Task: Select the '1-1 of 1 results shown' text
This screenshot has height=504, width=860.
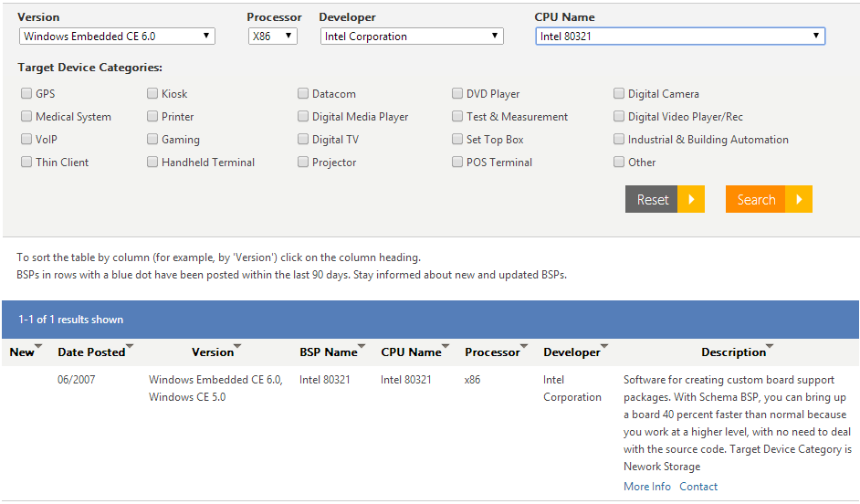Action: pos(70,320)
